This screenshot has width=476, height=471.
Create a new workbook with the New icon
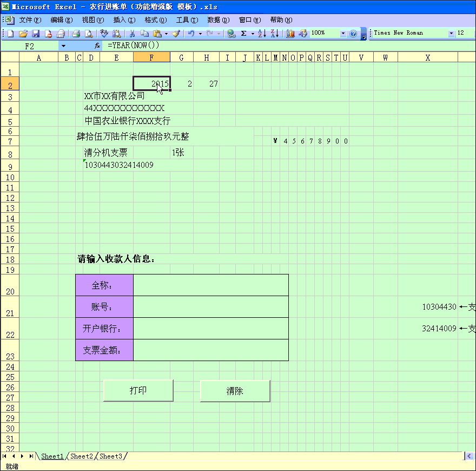point(10,33)
